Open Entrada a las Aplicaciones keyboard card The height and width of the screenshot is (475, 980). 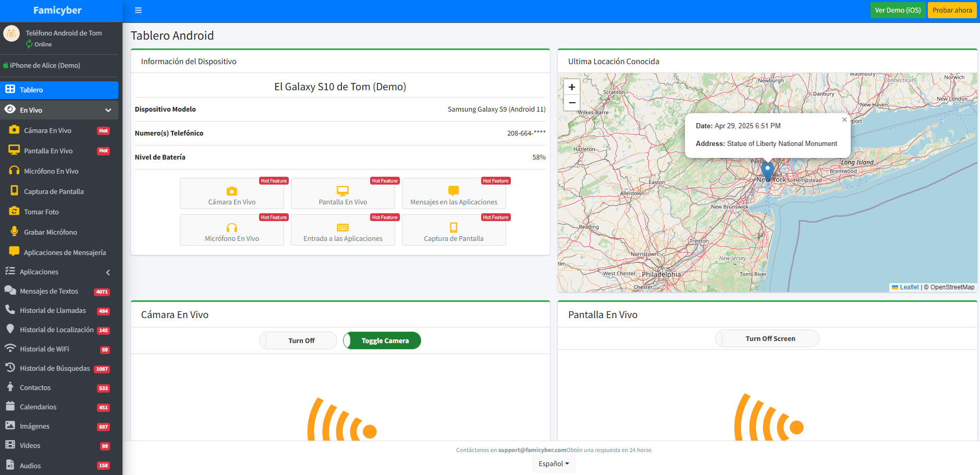[x=343, y=230]
